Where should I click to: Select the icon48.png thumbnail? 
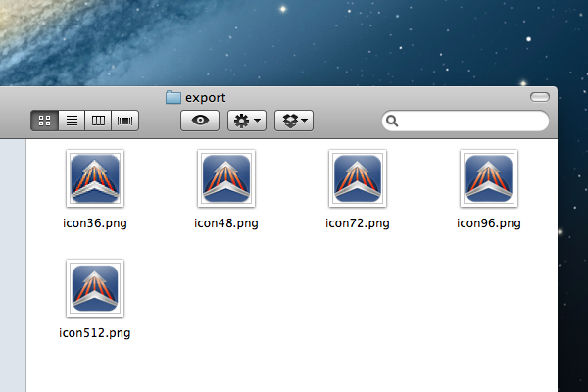point(226,178)
